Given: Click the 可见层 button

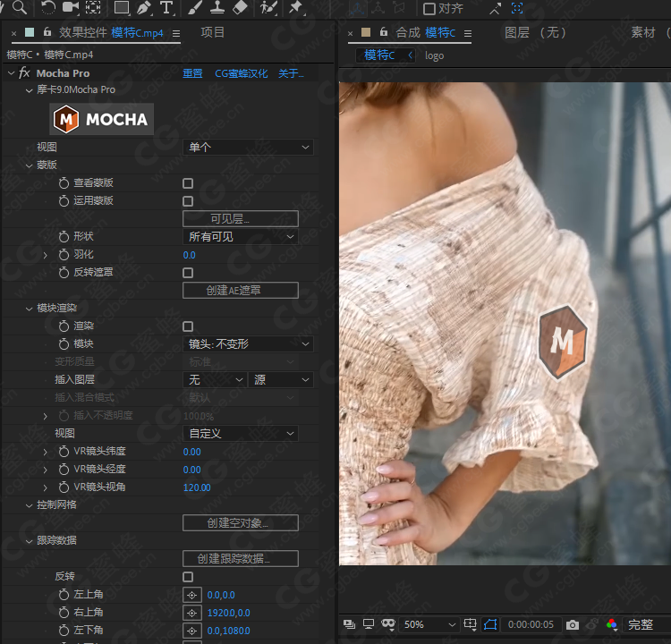Looking at the screenshot, I should click(241, 218).
